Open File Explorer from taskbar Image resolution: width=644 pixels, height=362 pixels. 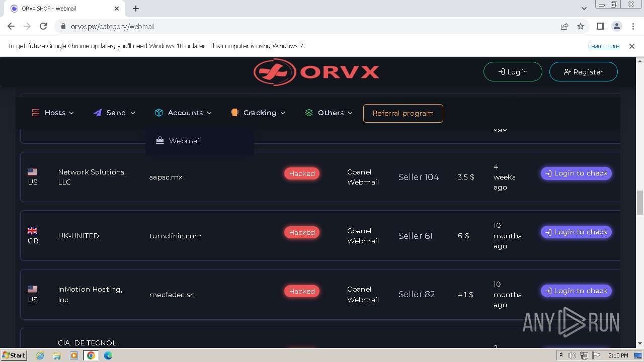[57, 355]
